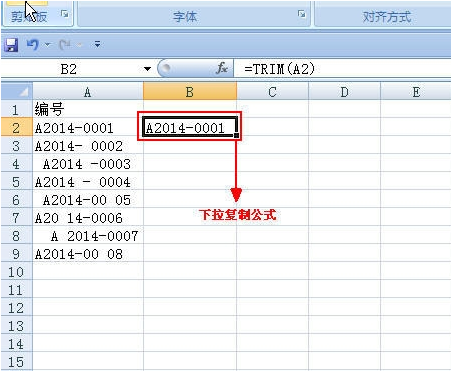Click the Save icon in quick access toolbar
This screenshot has width=451, height=371.
[11, 45]
